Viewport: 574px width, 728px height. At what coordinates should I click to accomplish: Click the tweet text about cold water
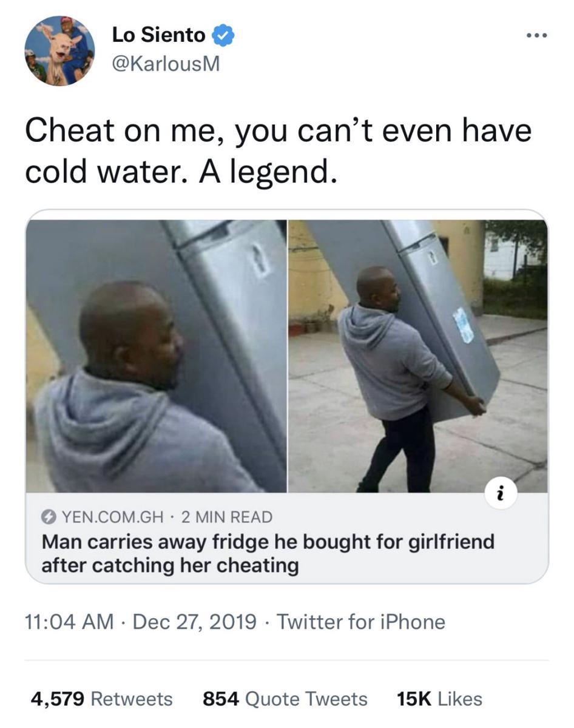point(278,150)
